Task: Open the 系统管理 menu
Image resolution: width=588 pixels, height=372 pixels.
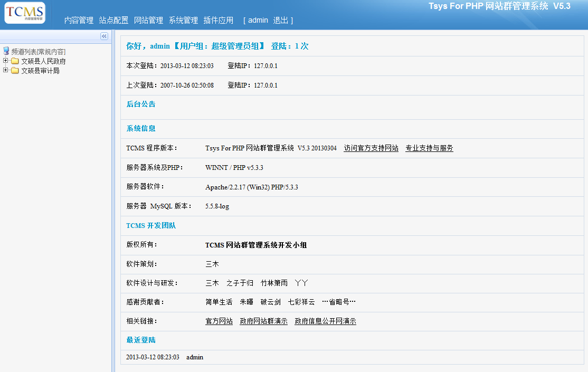Action: [183, 21]
